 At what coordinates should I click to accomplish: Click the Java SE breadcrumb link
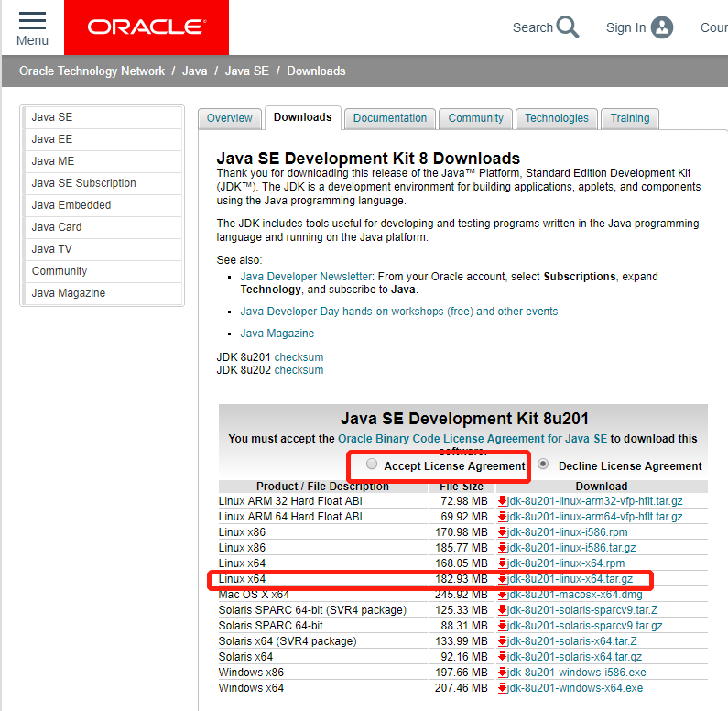click(x=247, y=71)
